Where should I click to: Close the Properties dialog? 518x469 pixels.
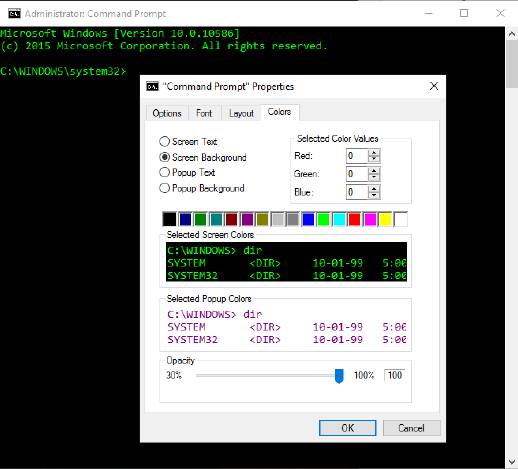pos(434,86)
